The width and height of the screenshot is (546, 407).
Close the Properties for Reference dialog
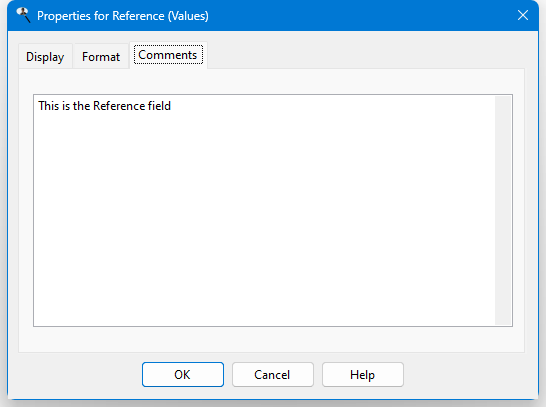pos(523,15)
